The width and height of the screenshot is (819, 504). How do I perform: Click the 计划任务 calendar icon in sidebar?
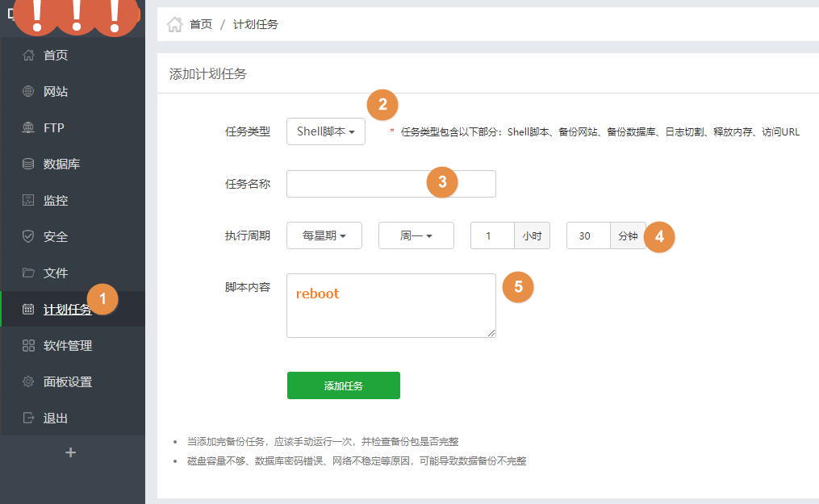pyautogui.click(x=28, y=309)
